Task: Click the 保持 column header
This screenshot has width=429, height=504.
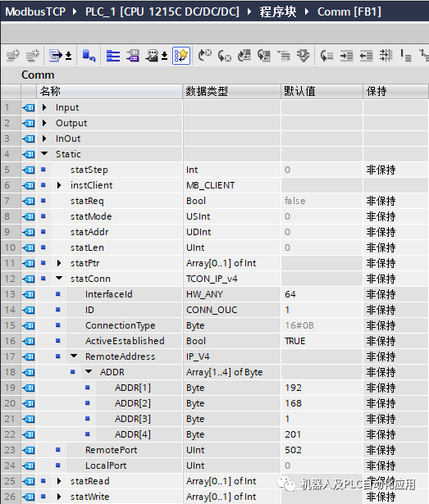Action: pos(396,91)
